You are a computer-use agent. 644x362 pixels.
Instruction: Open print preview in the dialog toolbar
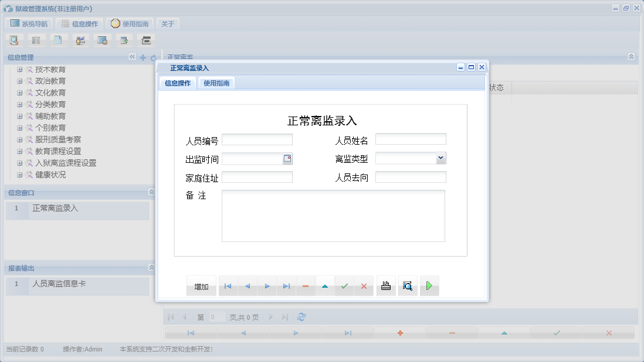pyautogui.click(x=408, y=285)
